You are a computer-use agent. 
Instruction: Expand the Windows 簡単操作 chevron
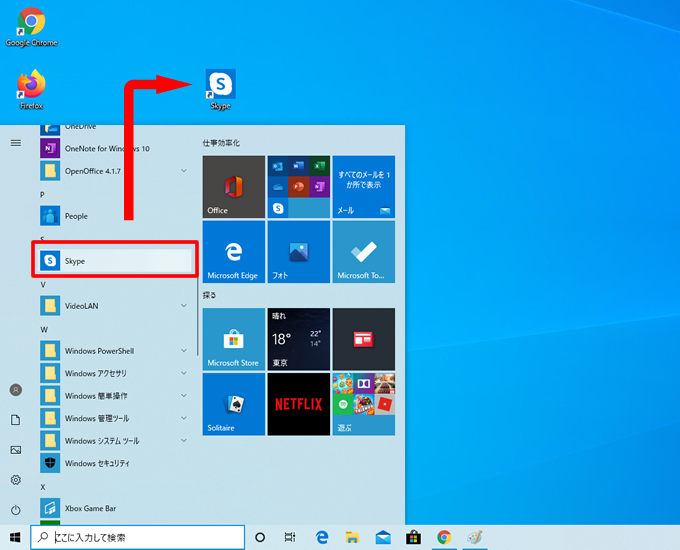pos(184,396)
